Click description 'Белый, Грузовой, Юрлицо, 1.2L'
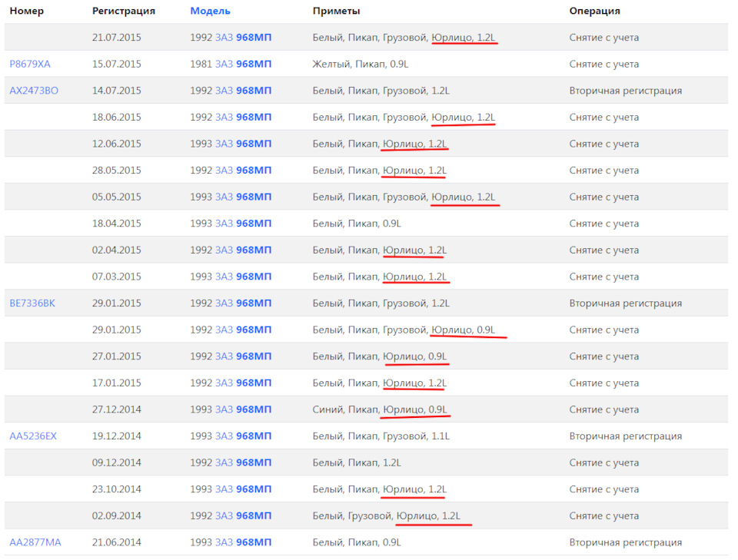738x560 pixels. (387, 515)
